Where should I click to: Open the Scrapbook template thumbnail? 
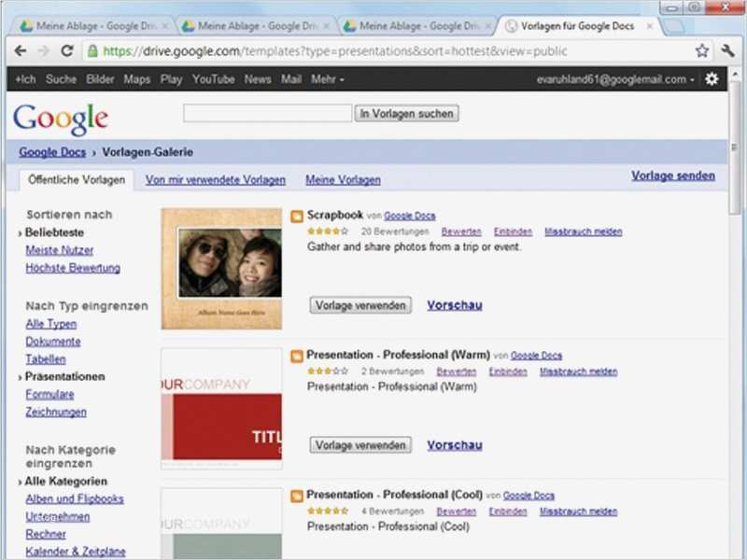coord(221,269)
